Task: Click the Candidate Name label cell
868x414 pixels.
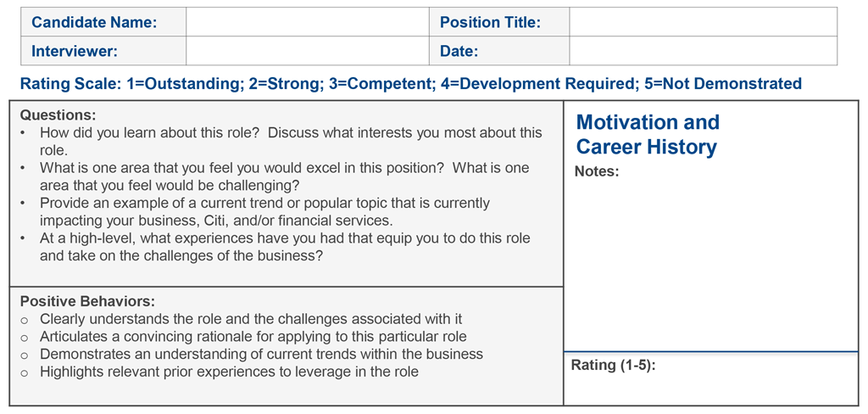Action: pos(103,23)
